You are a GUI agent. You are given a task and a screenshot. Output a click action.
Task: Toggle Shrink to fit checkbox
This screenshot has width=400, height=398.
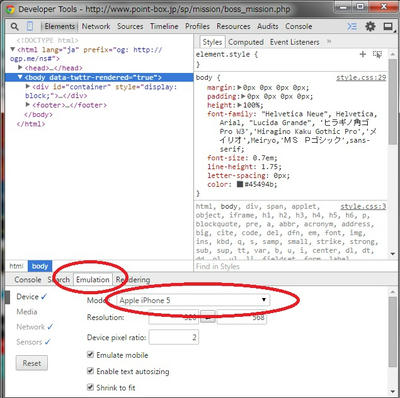(90, 387)
